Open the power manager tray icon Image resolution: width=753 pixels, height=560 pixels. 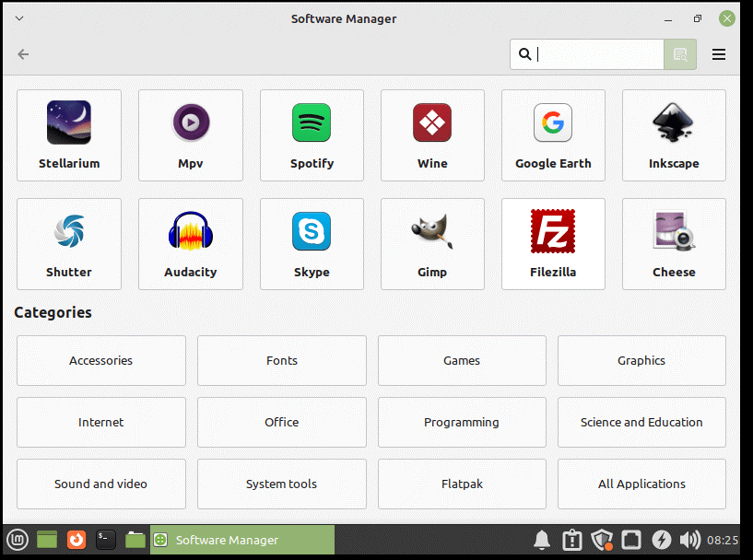pyautogui.click(x=661, y=540)
